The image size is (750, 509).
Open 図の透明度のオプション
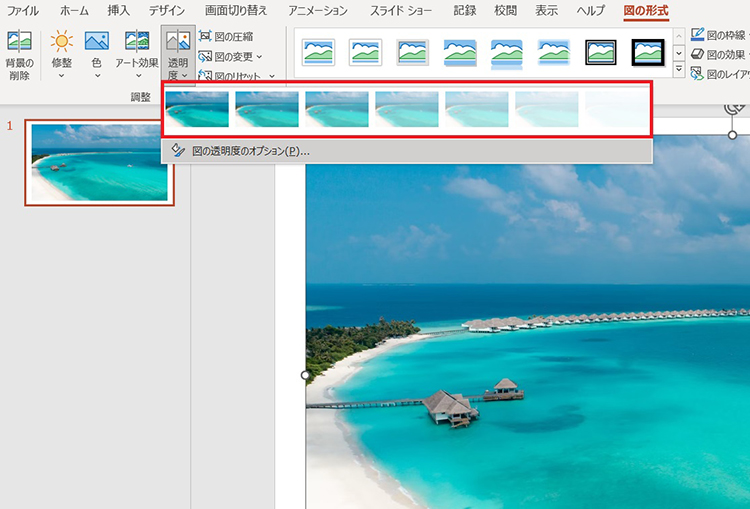tap(250, 151)
